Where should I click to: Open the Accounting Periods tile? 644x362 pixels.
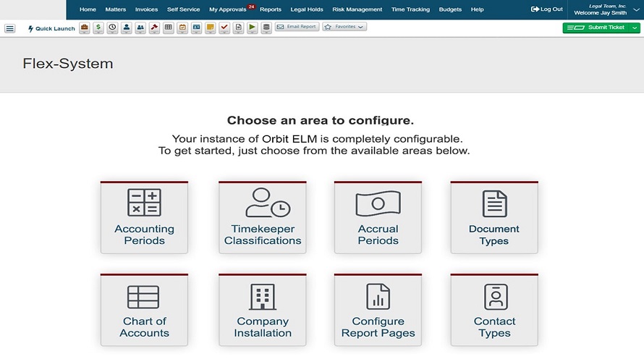144,217
